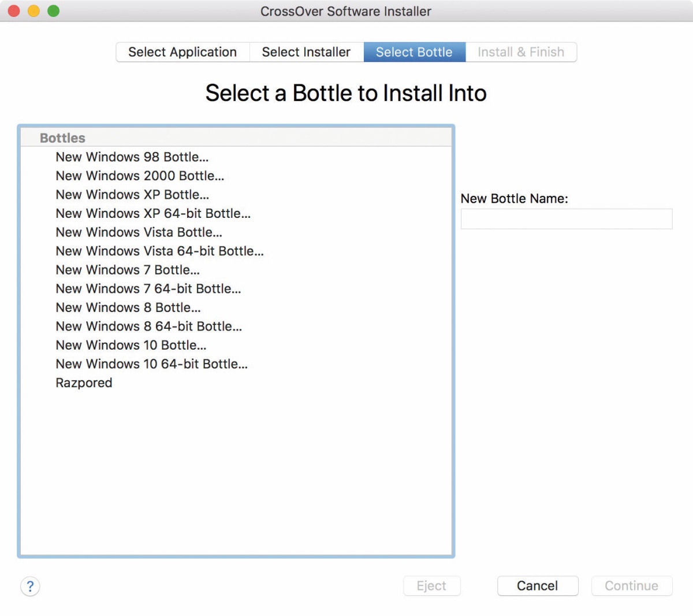The image size is (693, 616).
Task: Pick New Windows 10 64-bit Bottle...
Action: pyautogui.click(x=236, y=364)
